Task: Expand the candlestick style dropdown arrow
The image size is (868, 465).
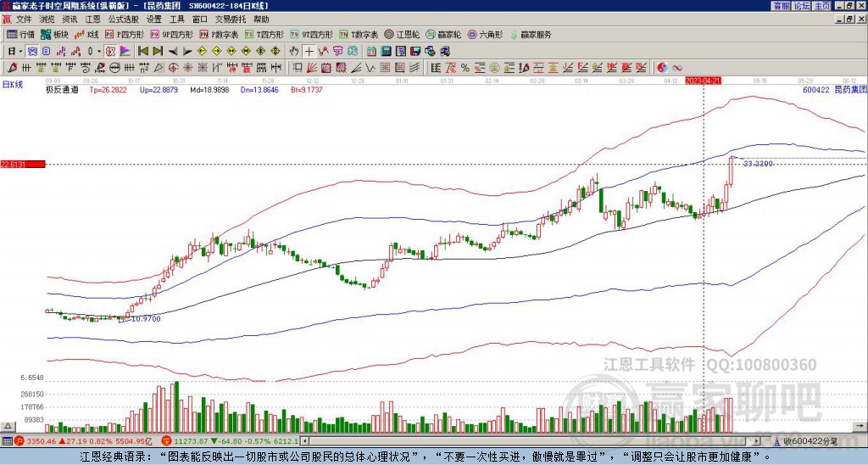Action: point(99,52)
